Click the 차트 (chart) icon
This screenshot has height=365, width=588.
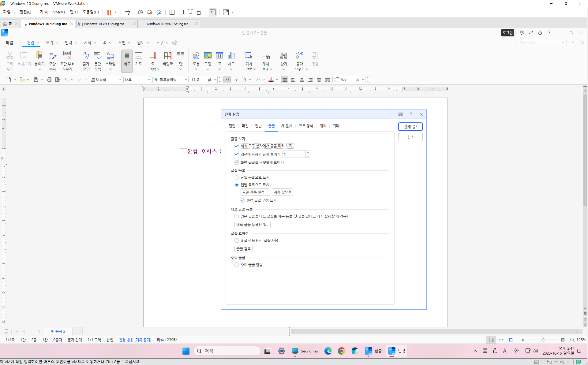click(x=231, y=56)
